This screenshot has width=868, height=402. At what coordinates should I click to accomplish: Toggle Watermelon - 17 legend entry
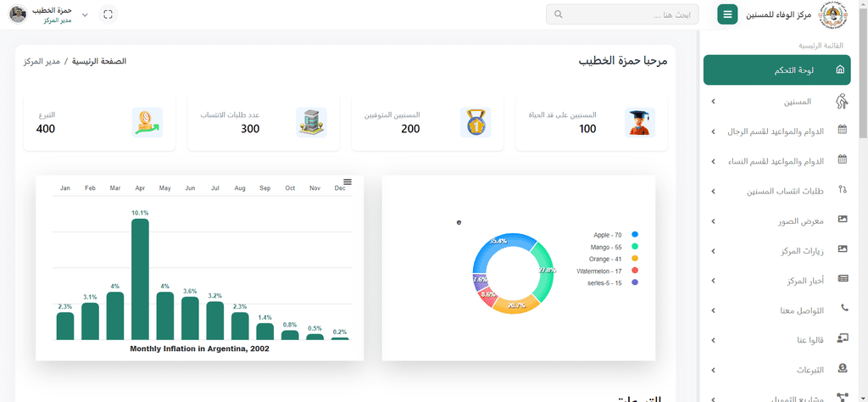(607, 271)
